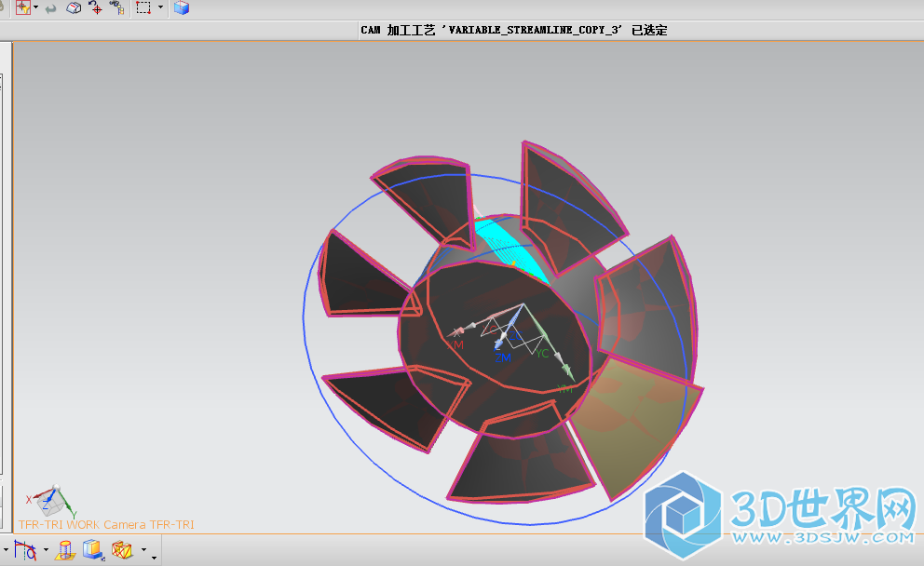
Task: Open dropdown next to yellow crossed block icon
Action: click(143, 550)
